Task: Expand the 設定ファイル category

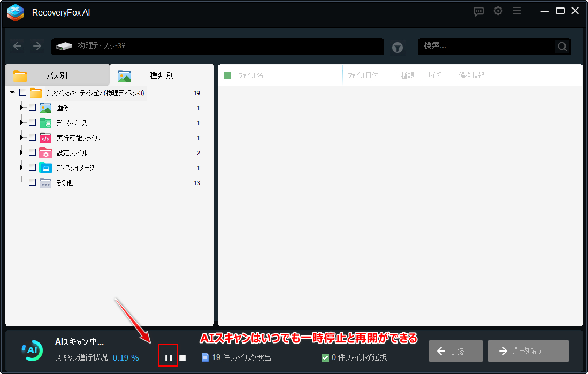Action: point(22,152)
